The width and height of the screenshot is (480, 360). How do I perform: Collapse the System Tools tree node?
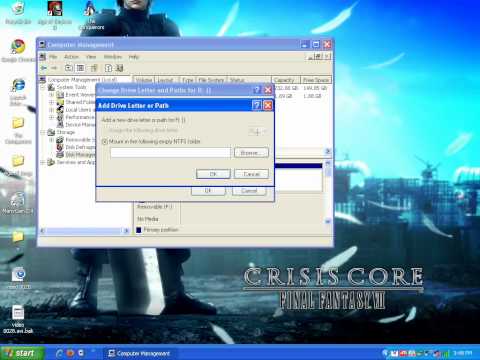coord(43,87)
